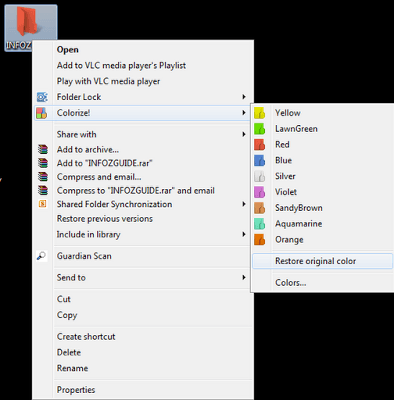
Task: Choose Rename from the context menu
Action: tap(72, 368)
